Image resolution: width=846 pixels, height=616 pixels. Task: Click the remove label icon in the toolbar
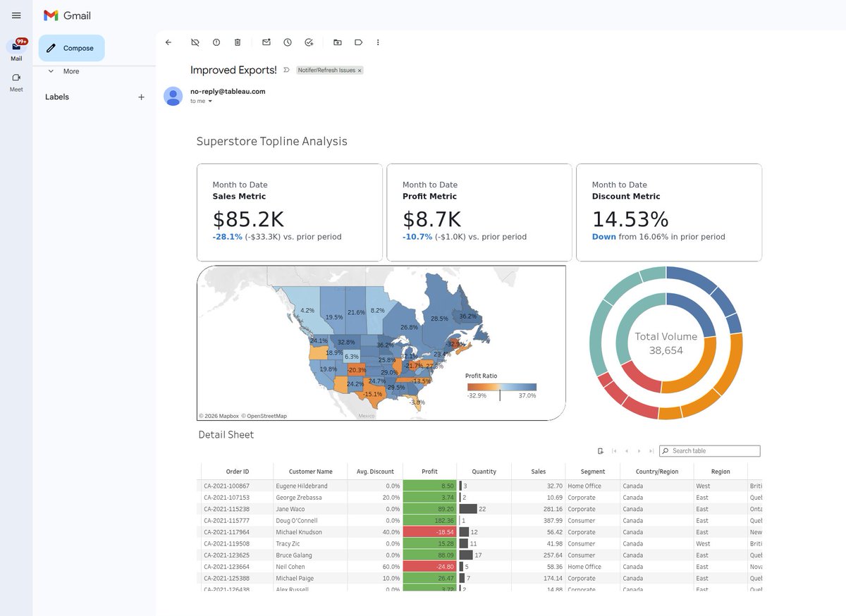[x=195, y=42]
